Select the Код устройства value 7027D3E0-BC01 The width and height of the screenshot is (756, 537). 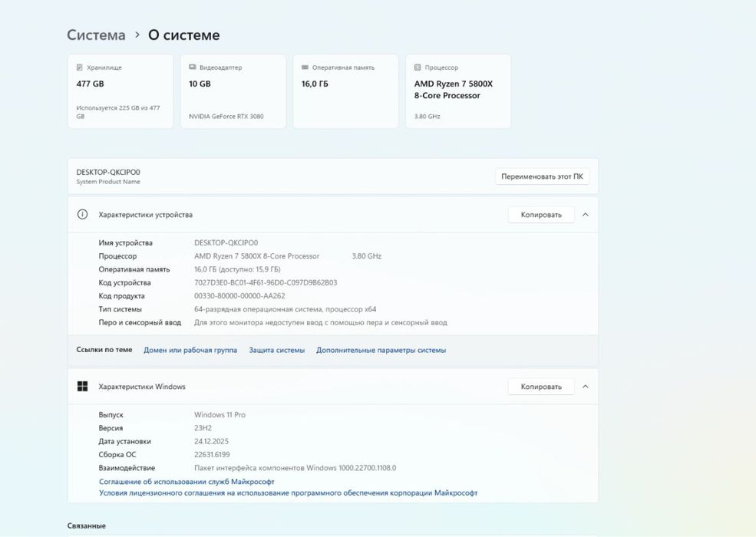pyautogui.click(x=266, y=282)
